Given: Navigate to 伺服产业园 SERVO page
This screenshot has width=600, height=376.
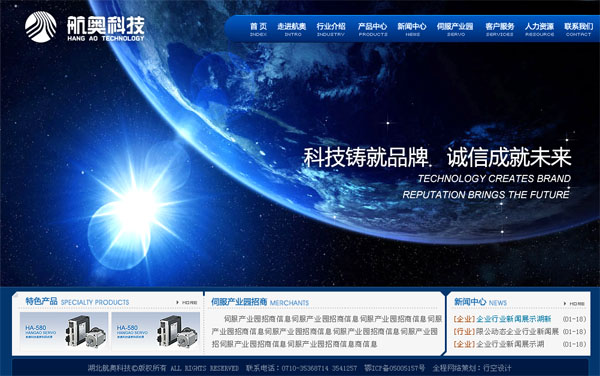Looking at the screenshot, I should tap(455, 29).
